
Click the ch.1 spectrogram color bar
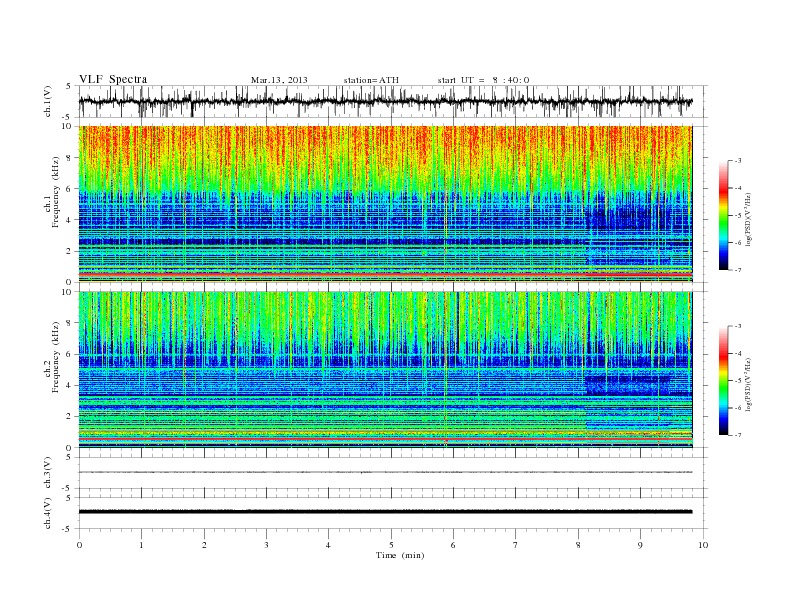point(723,215)
